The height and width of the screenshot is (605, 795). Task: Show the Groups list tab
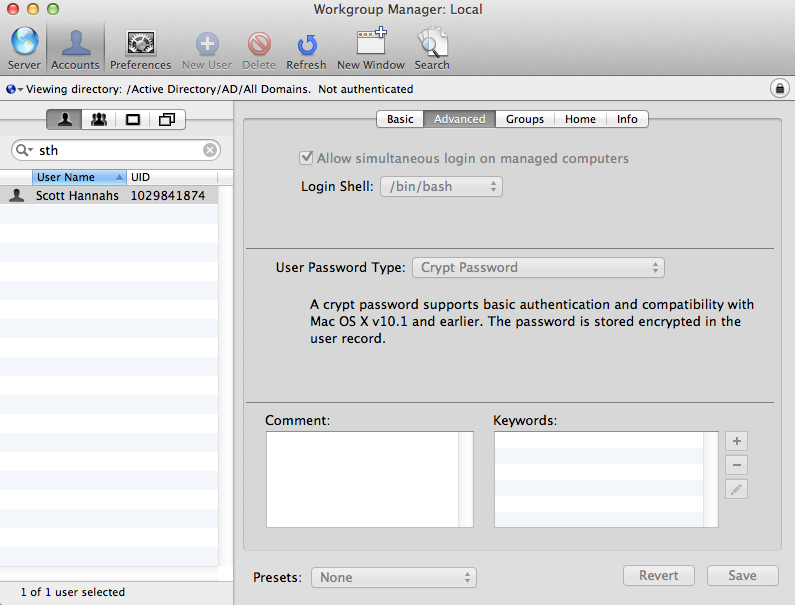coord(99,120)
